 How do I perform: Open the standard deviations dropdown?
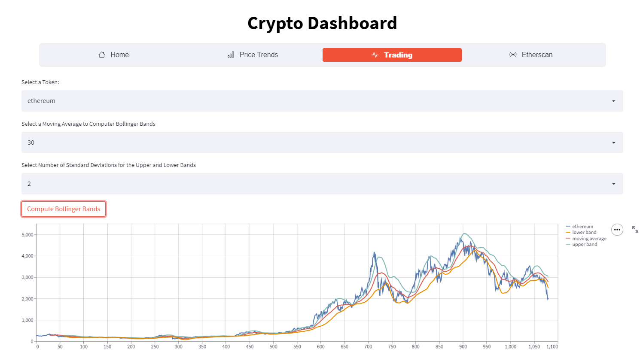[322, 183]
